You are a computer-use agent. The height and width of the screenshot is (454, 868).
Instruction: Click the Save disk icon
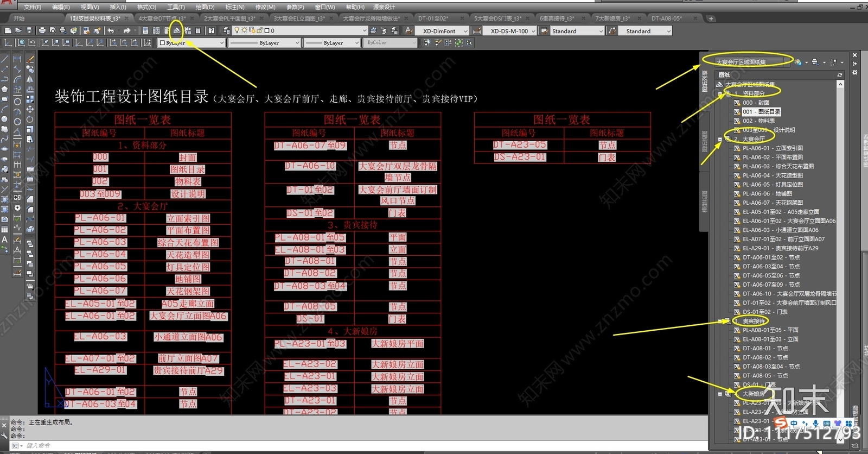pyautogui.click(x=29, y=31)
